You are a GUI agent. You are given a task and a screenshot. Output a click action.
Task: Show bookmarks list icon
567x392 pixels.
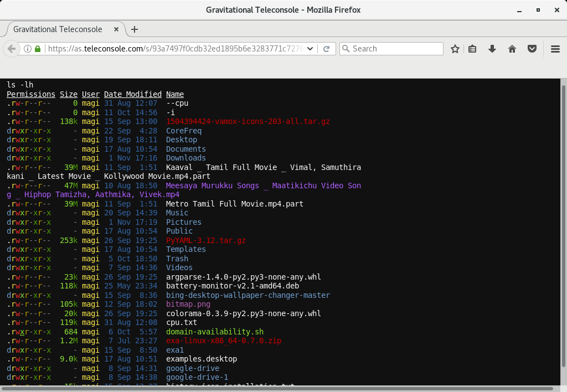click(472, 49)
